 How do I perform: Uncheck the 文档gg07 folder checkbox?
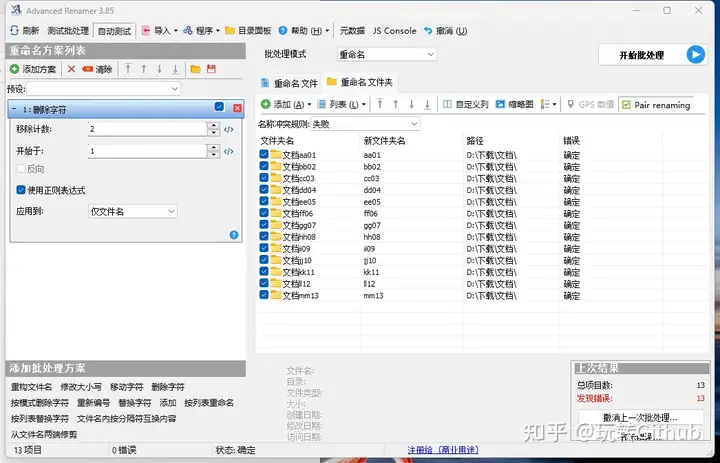[264, 224]
